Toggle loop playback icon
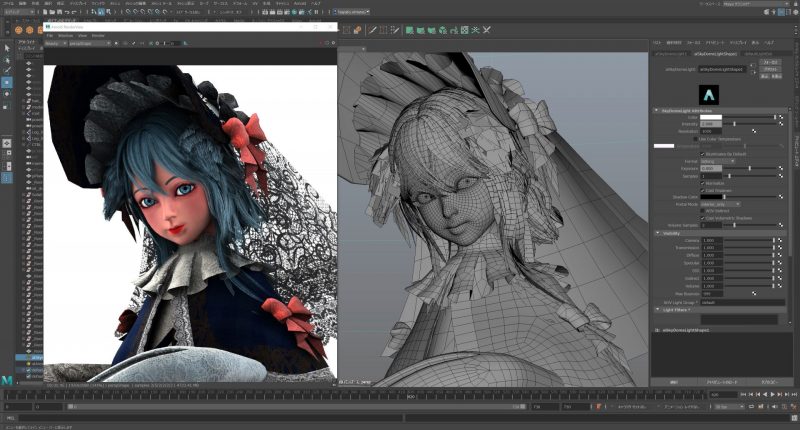Screen dimensions: 800x430 (752, 407)
